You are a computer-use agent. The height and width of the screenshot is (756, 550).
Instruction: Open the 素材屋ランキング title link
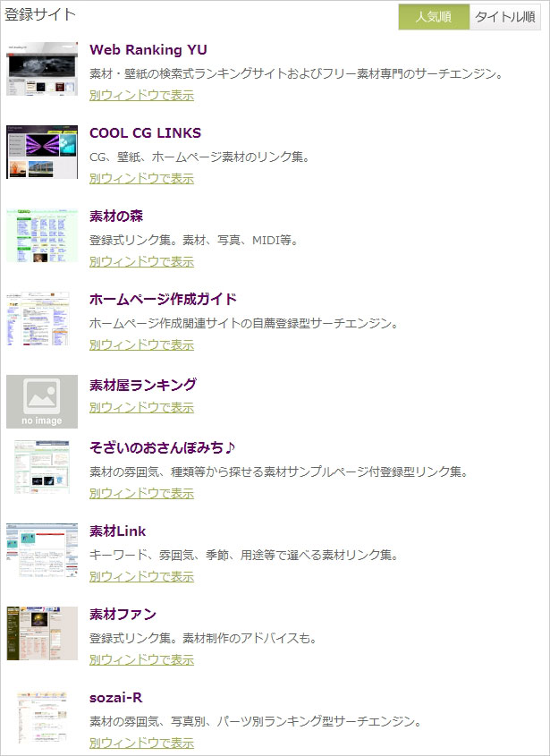143,385
